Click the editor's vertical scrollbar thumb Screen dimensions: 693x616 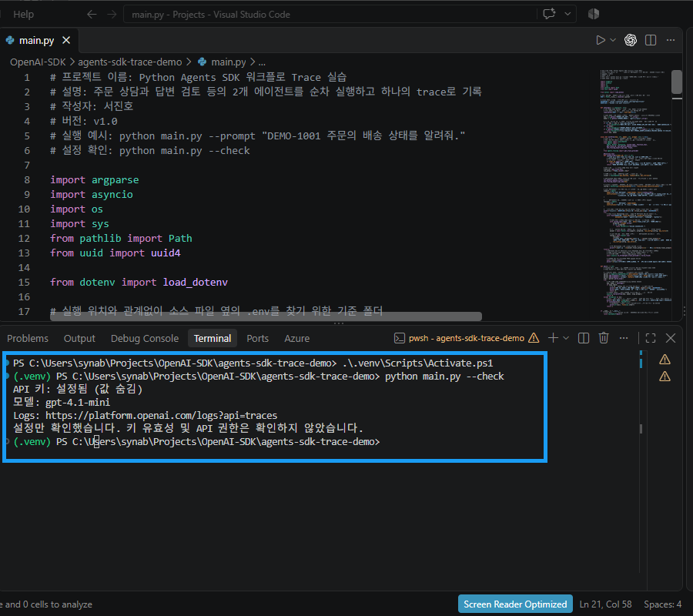click(x=677, y=82)
